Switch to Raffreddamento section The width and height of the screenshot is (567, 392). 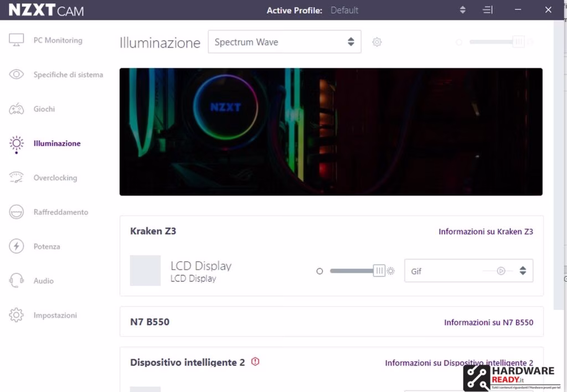tap(61, 212)
